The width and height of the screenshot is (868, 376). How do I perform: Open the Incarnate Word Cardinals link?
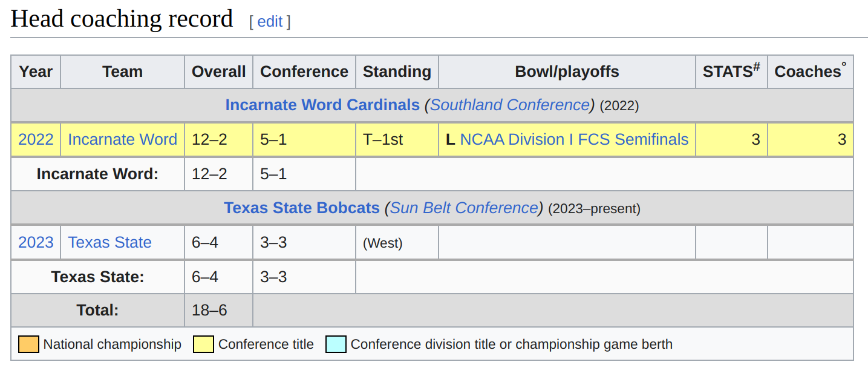click(322, 105)
